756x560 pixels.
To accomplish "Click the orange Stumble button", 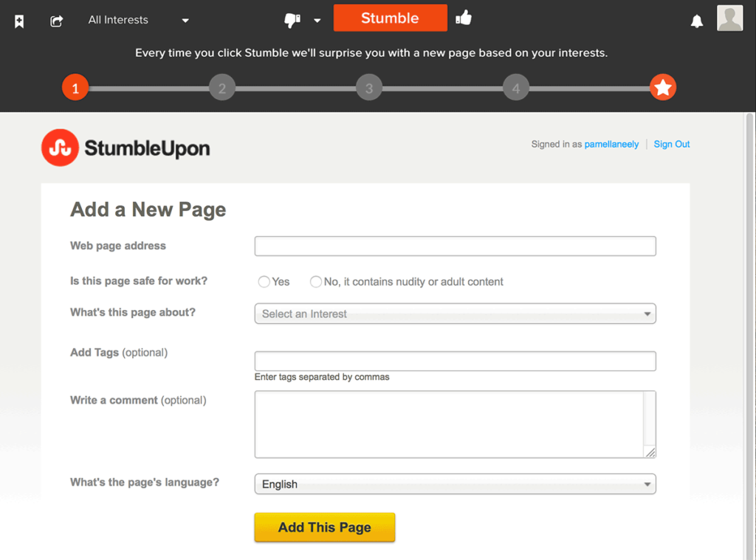I will [x=390, y=18].
